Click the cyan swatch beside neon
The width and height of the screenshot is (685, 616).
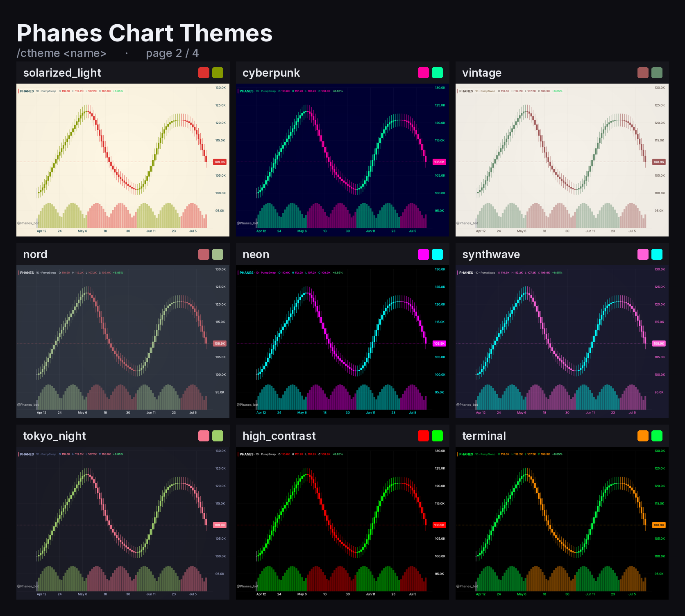click(437, 254)
